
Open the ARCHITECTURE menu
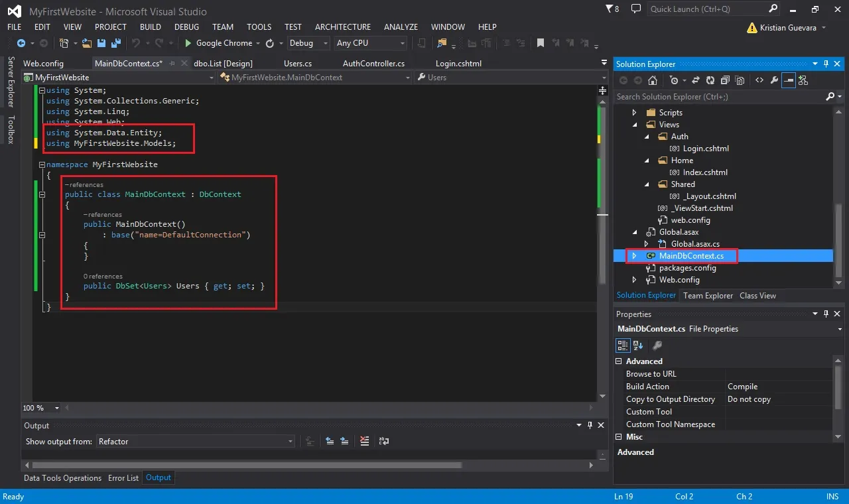pos(343,27)
